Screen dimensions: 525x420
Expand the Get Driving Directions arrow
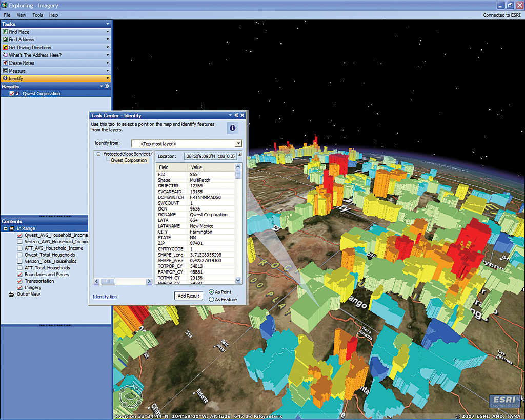click(108, 48)
